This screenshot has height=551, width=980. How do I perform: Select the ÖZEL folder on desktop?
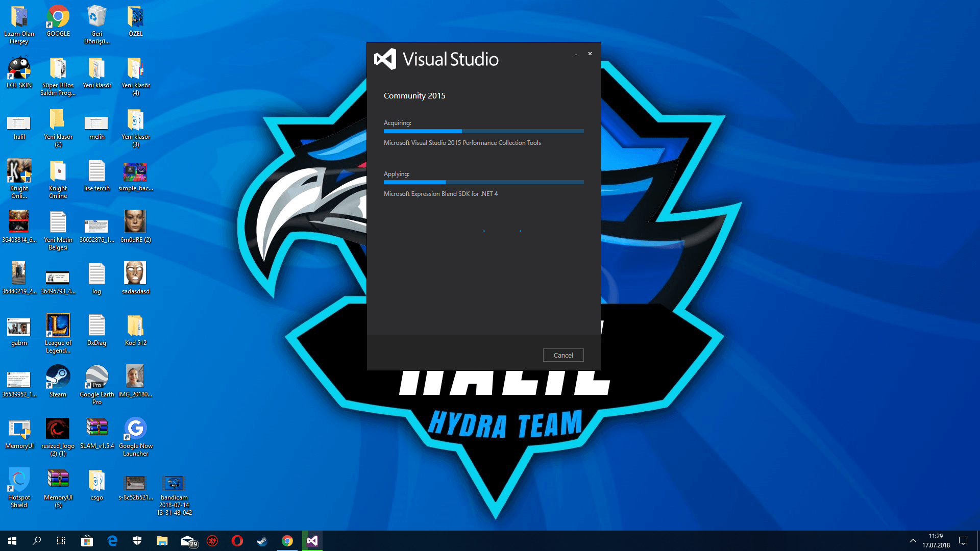coord(135,21)
